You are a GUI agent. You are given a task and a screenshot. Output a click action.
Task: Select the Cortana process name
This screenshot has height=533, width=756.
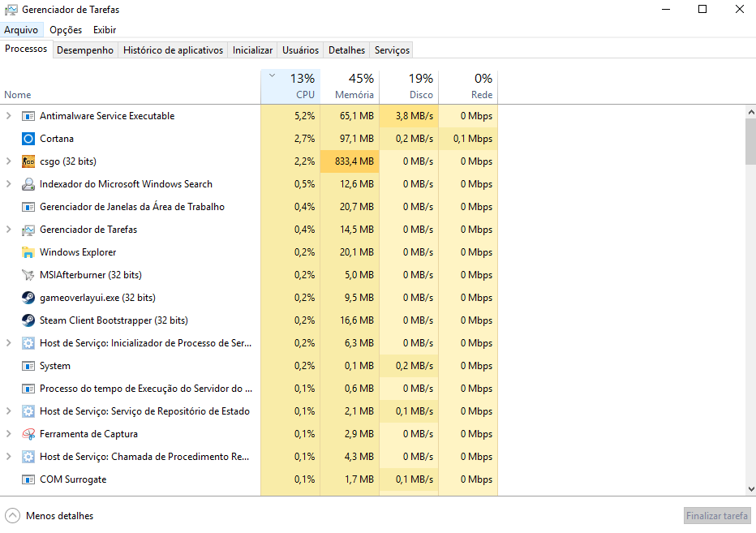[57, 139]
